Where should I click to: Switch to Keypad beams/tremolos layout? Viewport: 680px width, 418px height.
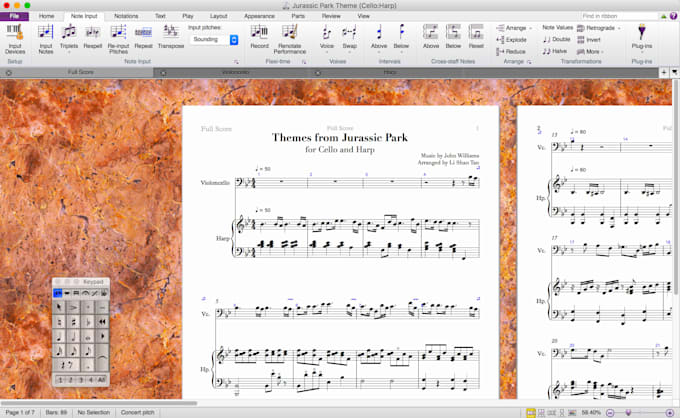76,294
